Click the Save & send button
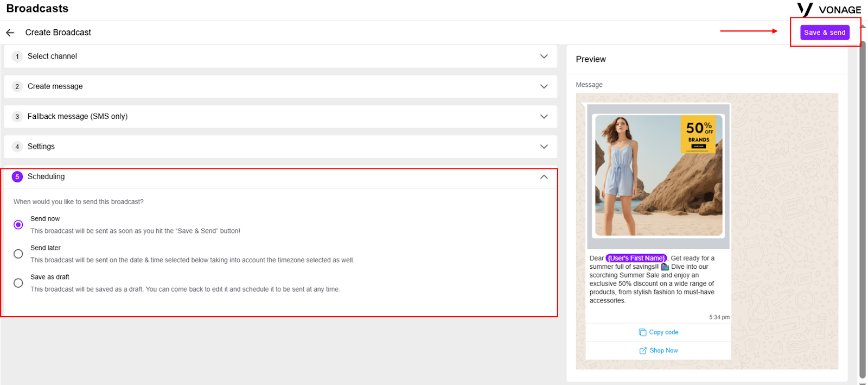The image size is (868, 385). point(825,33)
